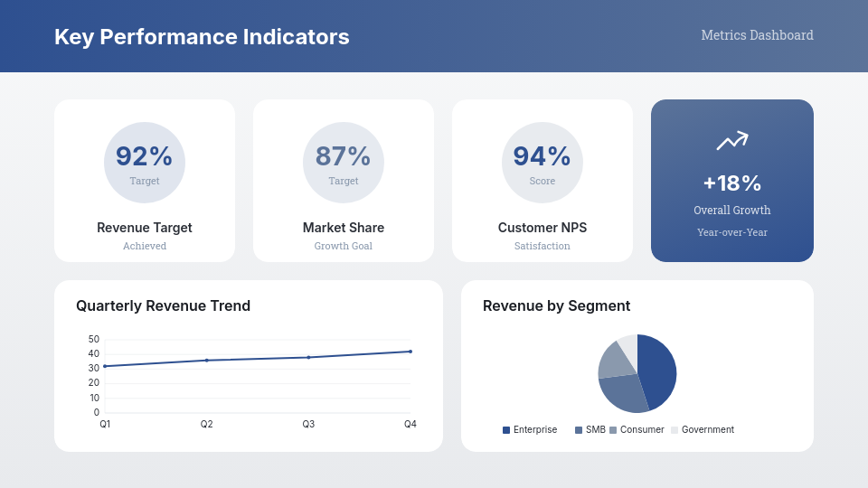This screenshot has height=488, width=868.
Task: Click the Consumer slice of pie chart
Action: (x=615, y=361)
